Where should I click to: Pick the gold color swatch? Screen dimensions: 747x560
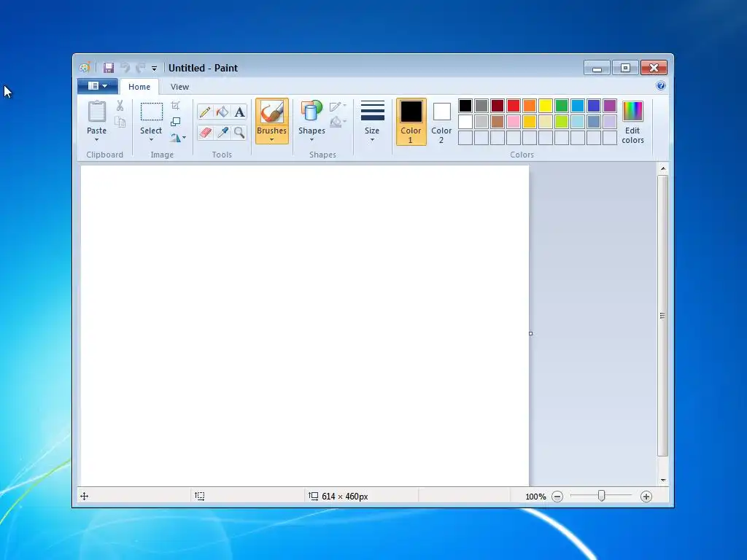click(x=530, y=122)
